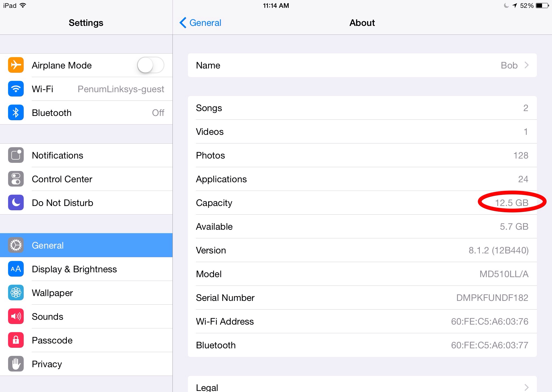Tap the PenumLinksys-guest Wi-Fi network label
Viewport: 552px width, 392px height.
point(121,89)
